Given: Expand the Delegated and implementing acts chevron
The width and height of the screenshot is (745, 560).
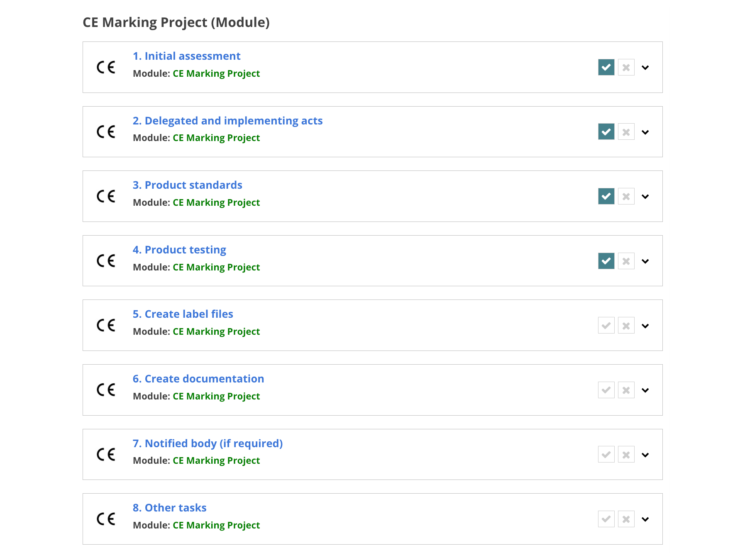Looking at the screenshot, I should [x=645, y=132].
